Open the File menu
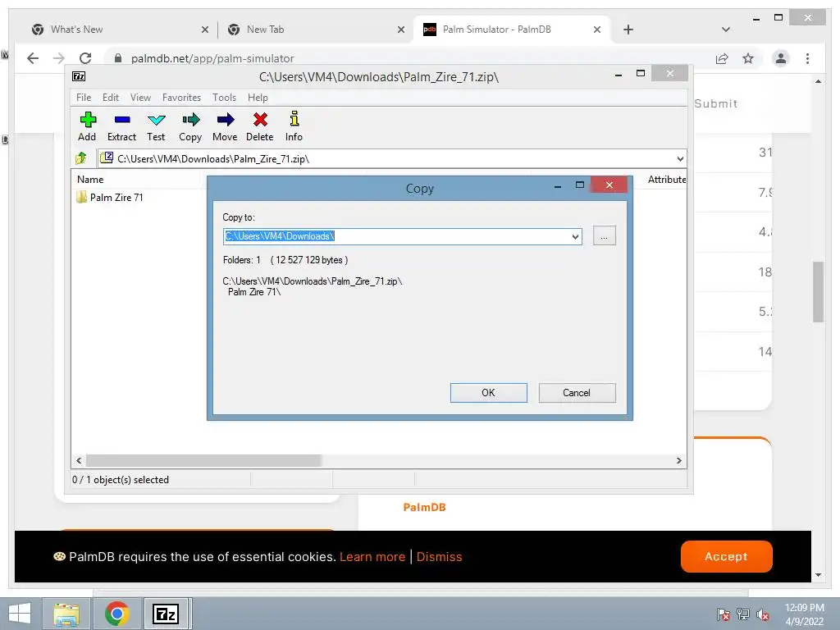This screenshot has height=630, width=840. click(x=84, y=98)
